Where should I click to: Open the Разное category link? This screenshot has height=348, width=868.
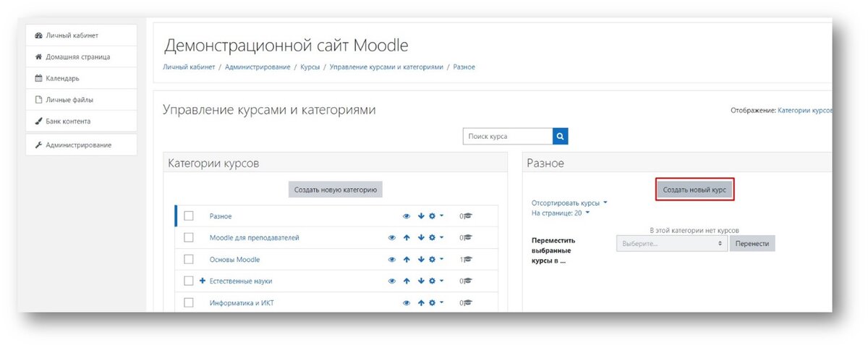click(x=221, y=216)
